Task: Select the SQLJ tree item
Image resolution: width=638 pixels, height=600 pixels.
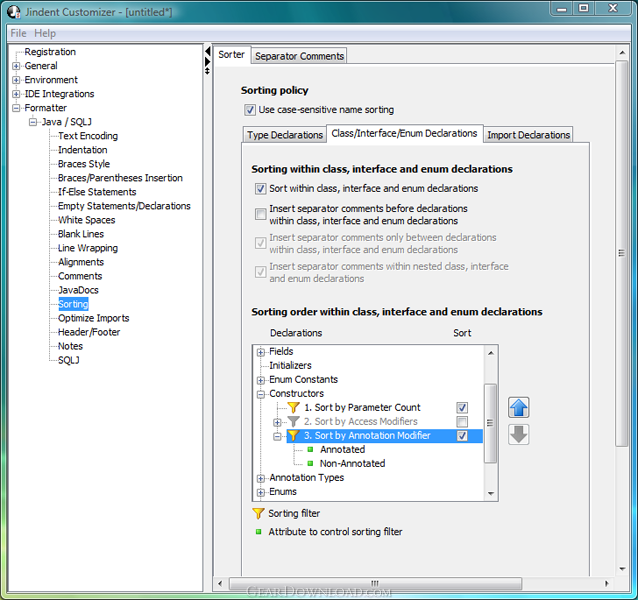Action: (68, 360)
